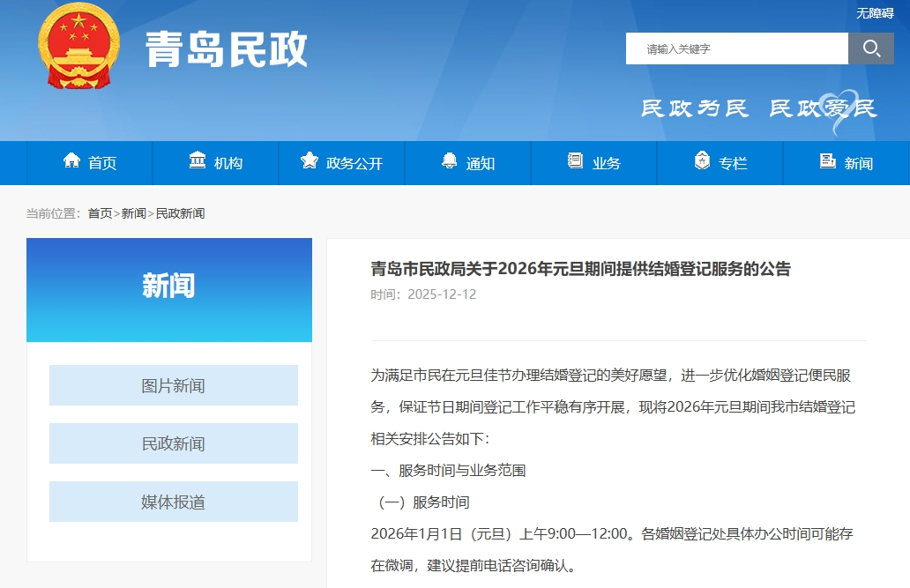The height and width of the screenshot is (588, 910).
Task: Open the 媒体报道 sidebar category
Action: [x=173, y=502]
